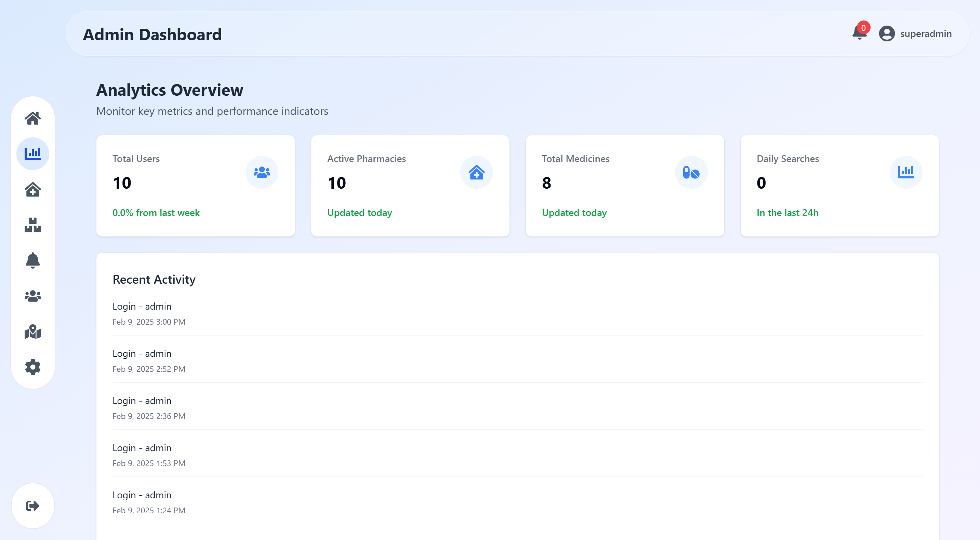Click the Admin Dashboard title
The image size is (980, 540).
coord(152,35)
